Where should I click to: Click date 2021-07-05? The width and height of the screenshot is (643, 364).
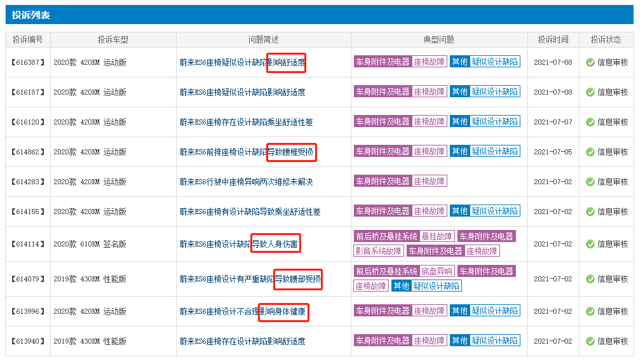click(553, 152)
